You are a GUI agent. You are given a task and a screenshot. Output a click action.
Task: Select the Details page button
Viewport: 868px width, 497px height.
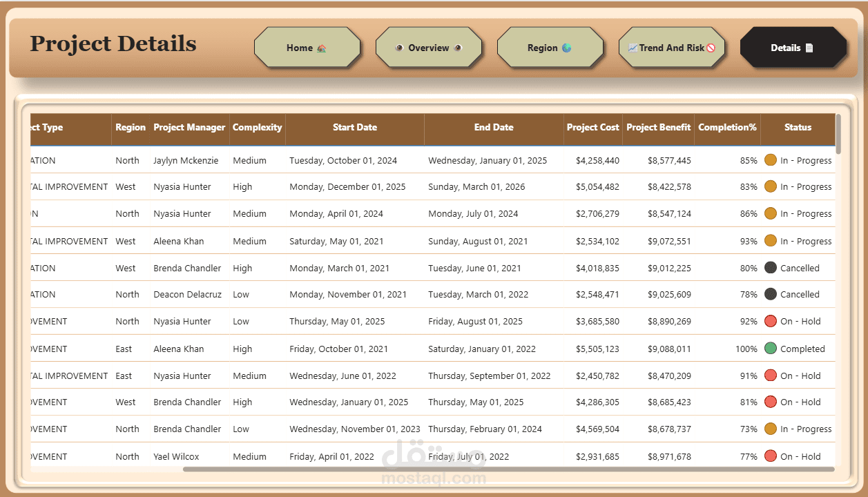pyautogui.click(x=793, y=48)
